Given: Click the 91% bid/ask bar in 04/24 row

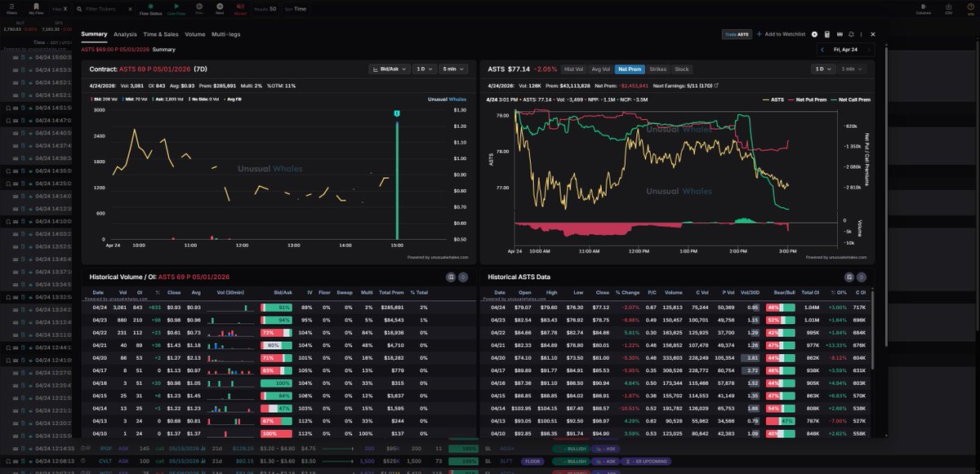Looking at the screenshot, I should click(x=277, y=307).
